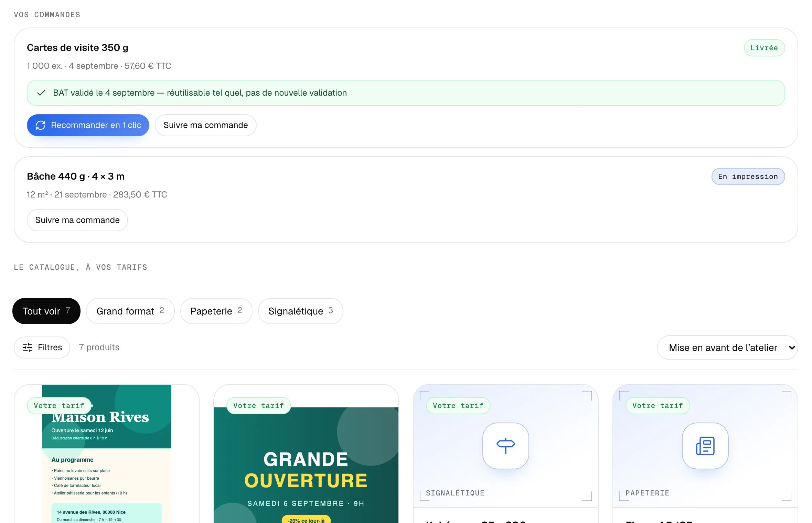The width and height of the screenshot is (812, 523).
Task: Click the BAT validé le 4 septembre notice
Action: (406, 93)
